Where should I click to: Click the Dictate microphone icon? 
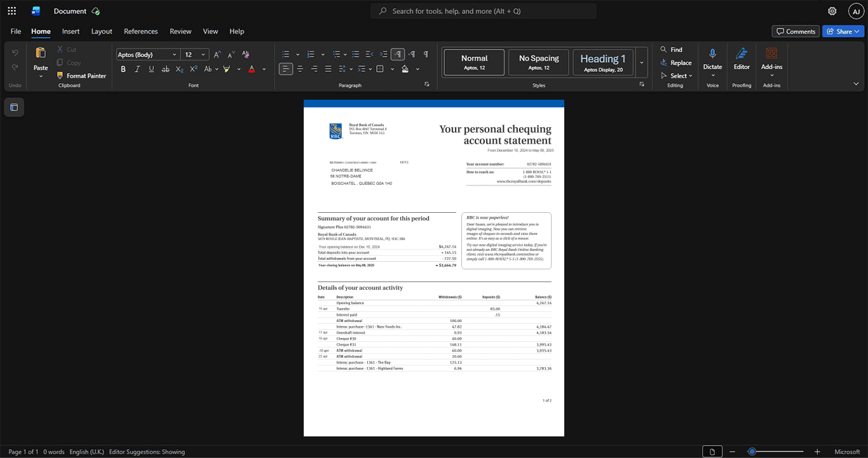click(712, 54)
